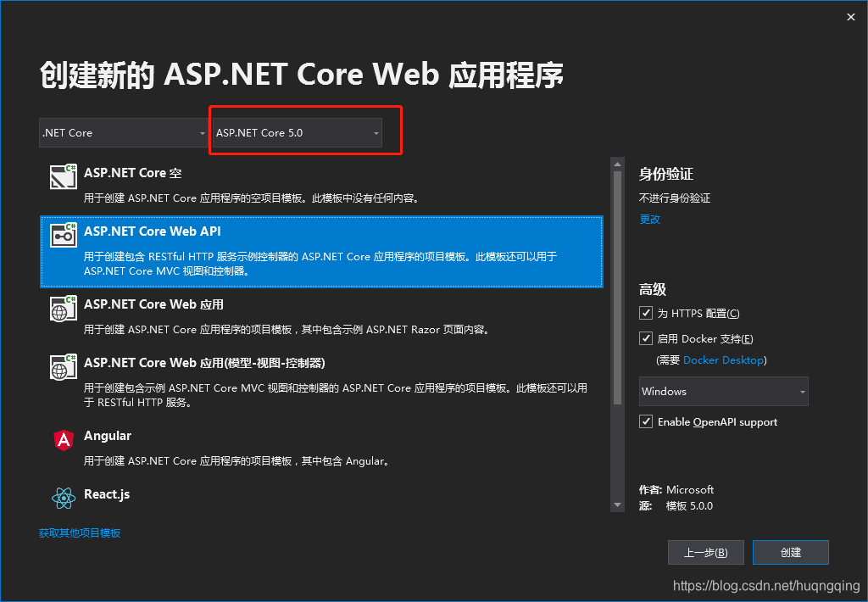Select ASP.NET Core Web 应用(模型-视图-控制器) title
868x602 pixels.
pos(204,363)
